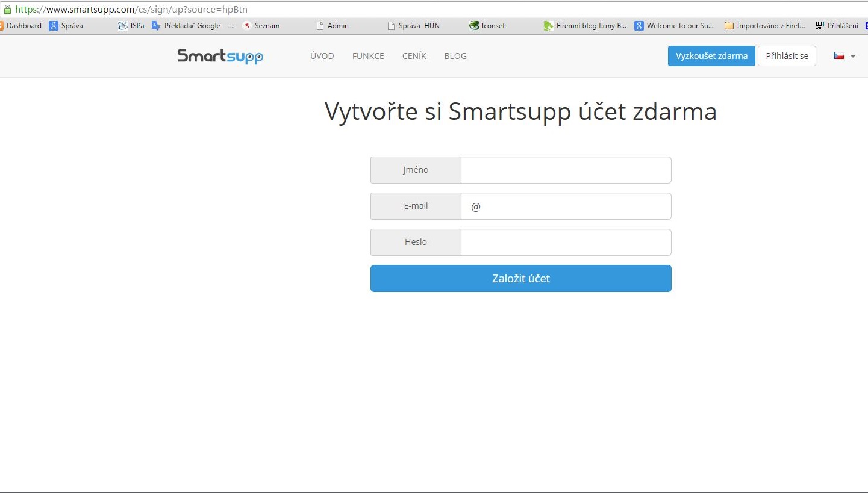
Task: Open the ISPa bookmark
Action: coord(131,26)
